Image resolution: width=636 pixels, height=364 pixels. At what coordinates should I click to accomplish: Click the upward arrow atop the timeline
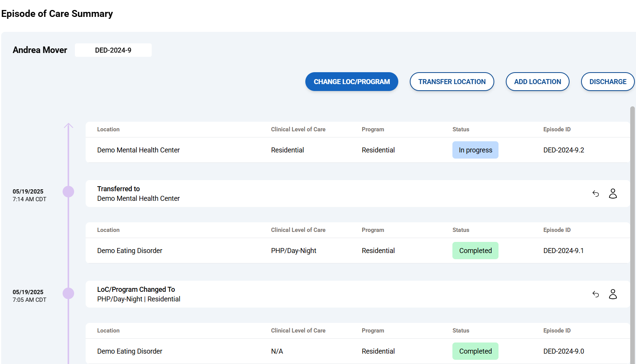68,126
